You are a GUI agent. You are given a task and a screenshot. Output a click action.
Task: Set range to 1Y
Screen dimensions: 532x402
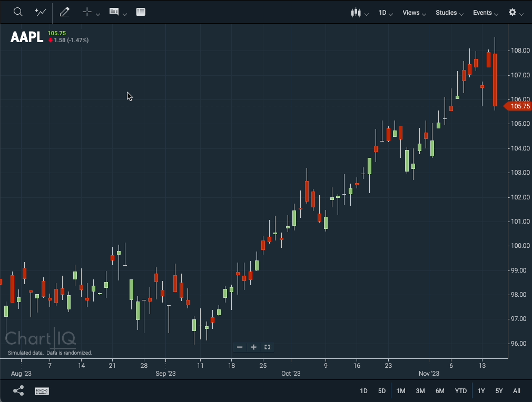coord(481,391)
